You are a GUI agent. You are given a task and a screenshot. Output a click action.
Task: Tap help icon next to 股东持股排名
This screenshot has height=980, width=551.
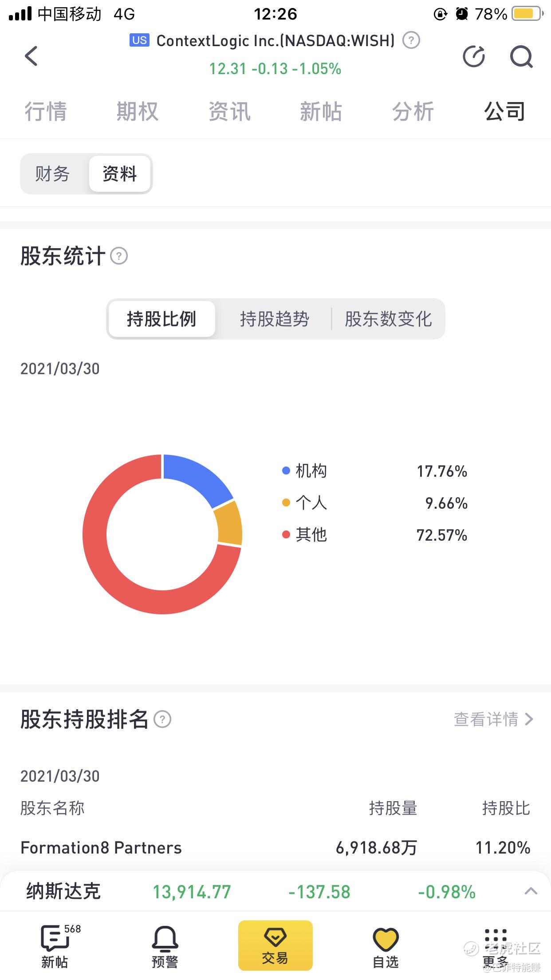[162, 719]
